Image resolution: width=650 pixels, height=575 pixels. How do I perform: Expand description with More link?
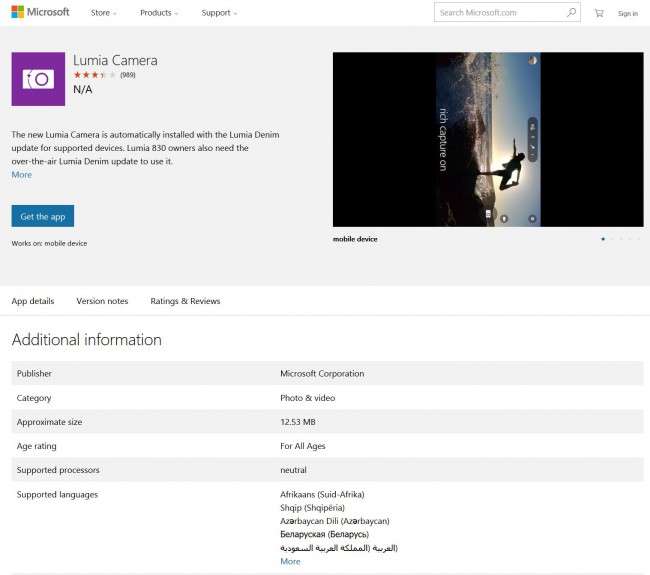coord(21,175)
